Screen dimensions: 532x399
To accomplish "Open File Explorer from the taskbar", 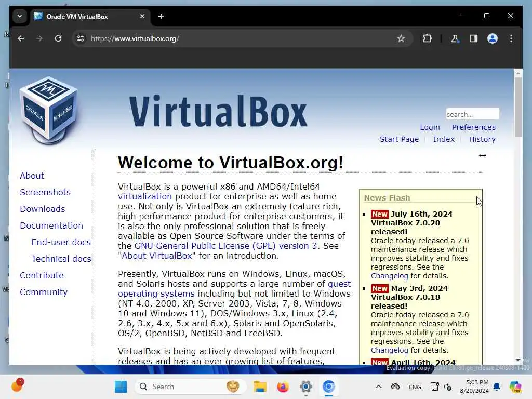I will 260,387.
